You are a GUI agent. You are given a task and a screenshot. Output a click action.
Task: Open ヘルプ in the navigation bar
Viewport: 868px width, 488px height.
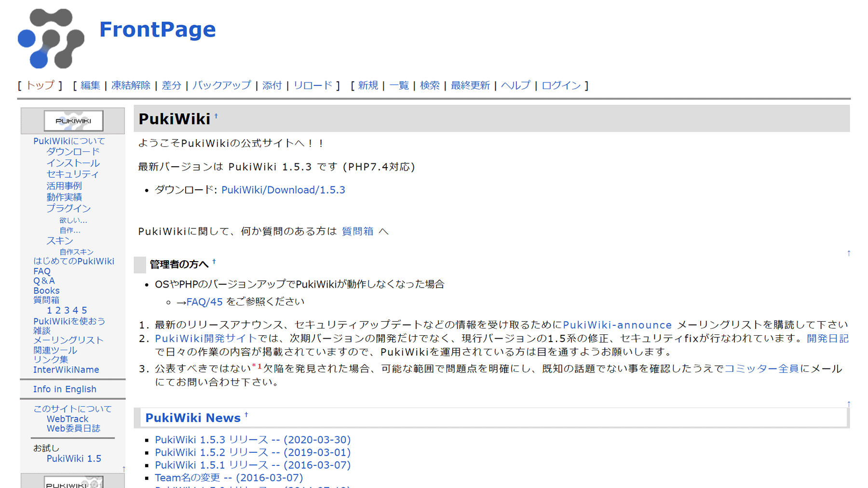click(x=515, y=85)
